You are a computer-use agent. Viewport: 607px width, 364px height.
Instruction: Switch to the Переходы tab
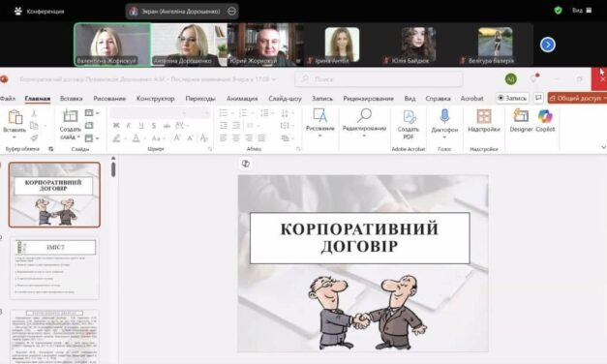coord(200,99)
